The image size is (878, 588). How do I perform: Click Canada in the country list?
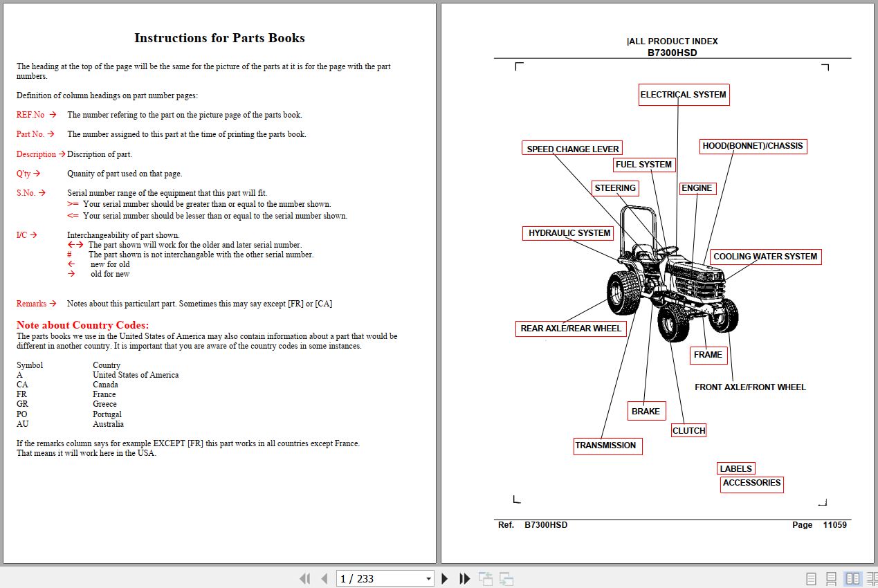[x=105, y=385]
